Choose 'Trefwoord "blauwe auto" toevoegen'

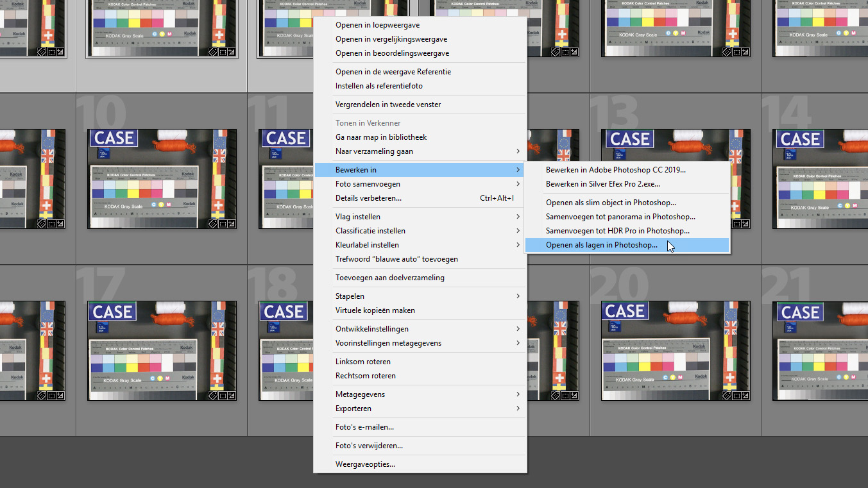click(420, 259)
